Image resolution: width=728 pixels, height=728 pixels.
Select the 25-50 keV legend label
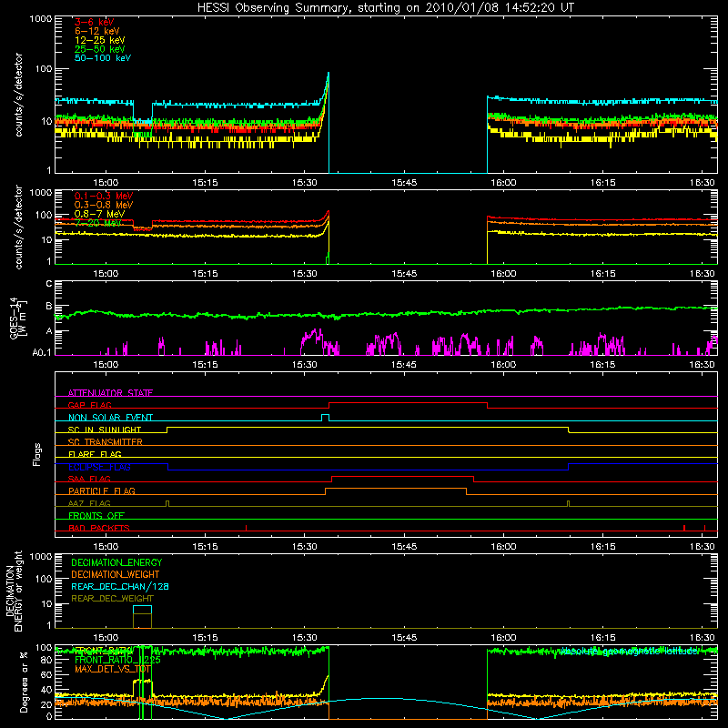(x=100, y=49)
